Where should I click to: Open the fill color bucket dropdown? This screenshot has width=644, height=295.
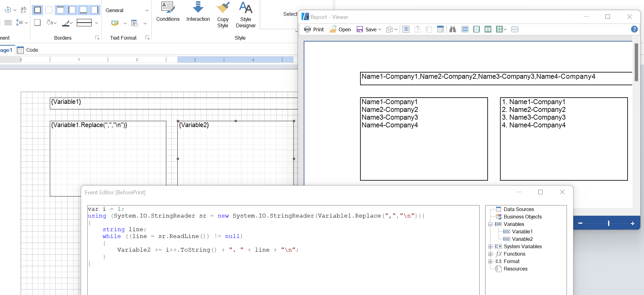click(55, 23)
